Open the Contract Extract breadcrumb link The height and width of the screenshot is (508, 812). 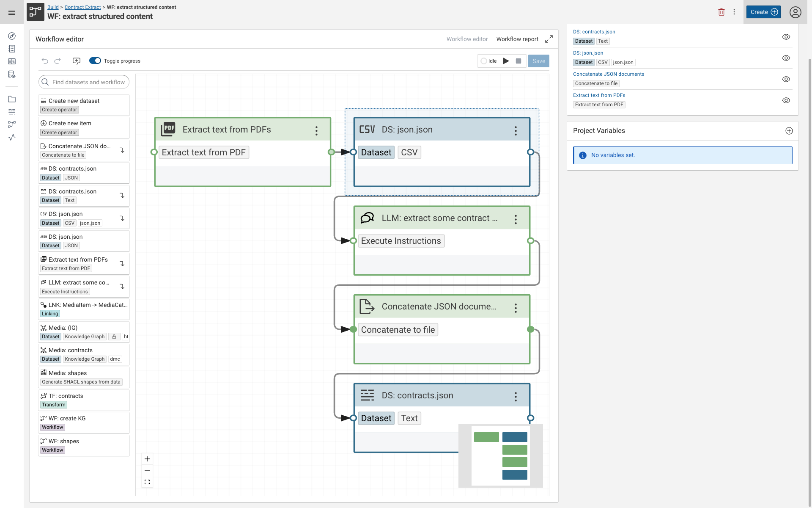pos(82,7)
